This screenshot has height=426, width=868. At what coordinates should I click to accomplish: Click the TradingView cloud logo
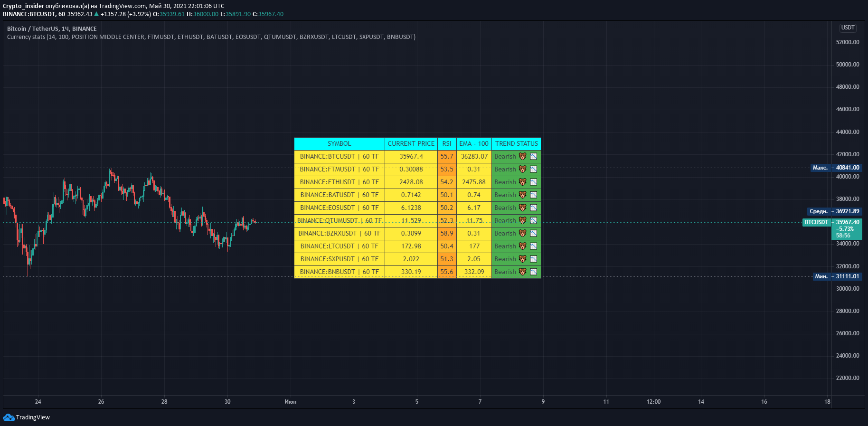[x=9, y=417]
